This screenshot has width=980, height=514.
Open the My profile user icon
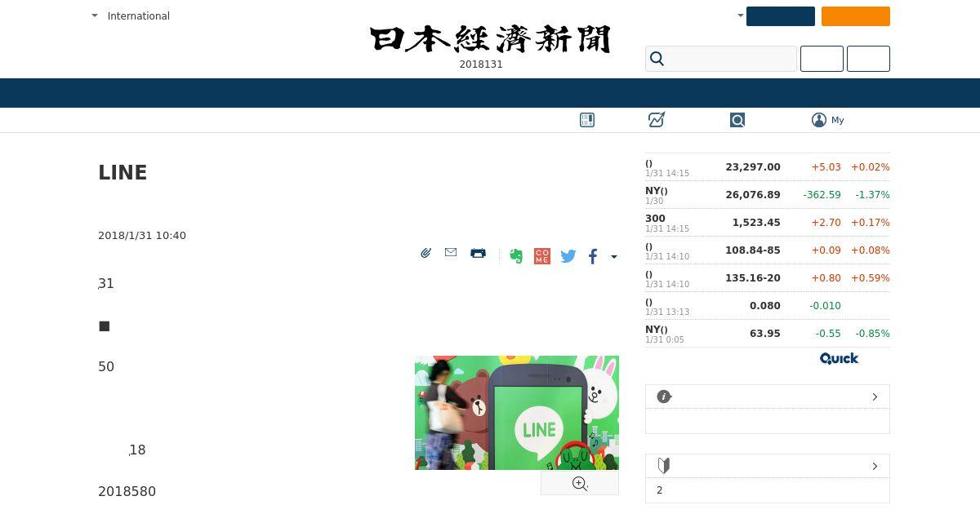[819, 120]
